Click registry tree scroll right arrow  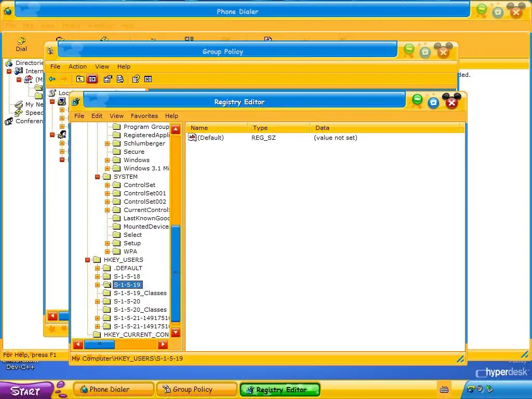(163, 344)
